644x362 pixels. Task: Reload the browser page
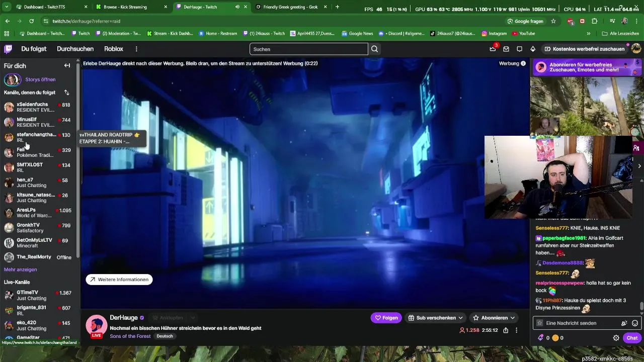pos(31,21)
